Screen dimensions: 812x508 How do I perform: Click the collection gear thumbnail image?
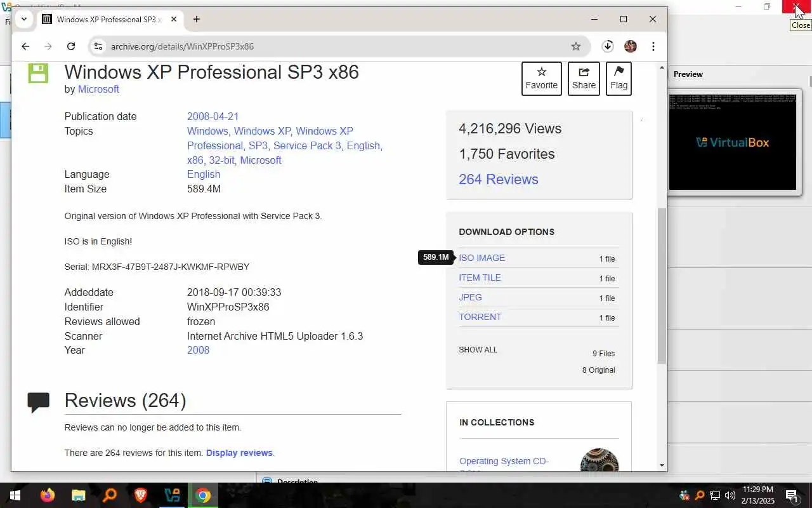[599, 460]
